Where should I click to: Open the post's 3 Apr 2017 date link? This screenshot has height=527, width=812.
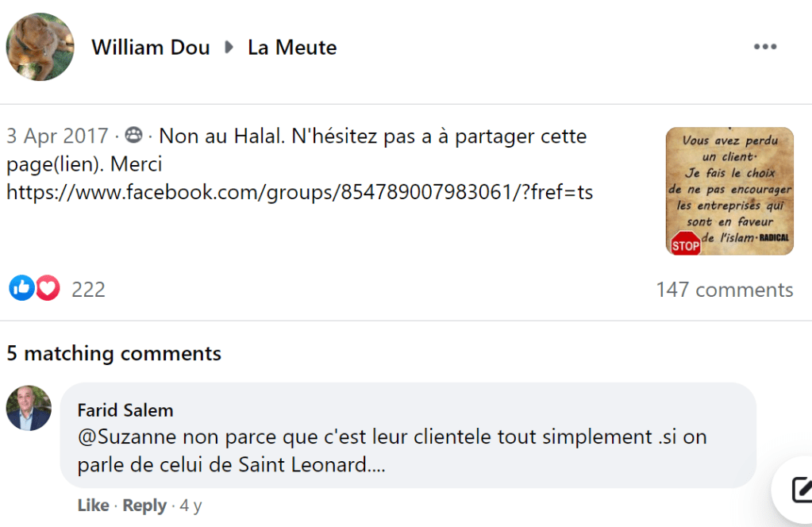pyautogui.click(x=58, y=136)
